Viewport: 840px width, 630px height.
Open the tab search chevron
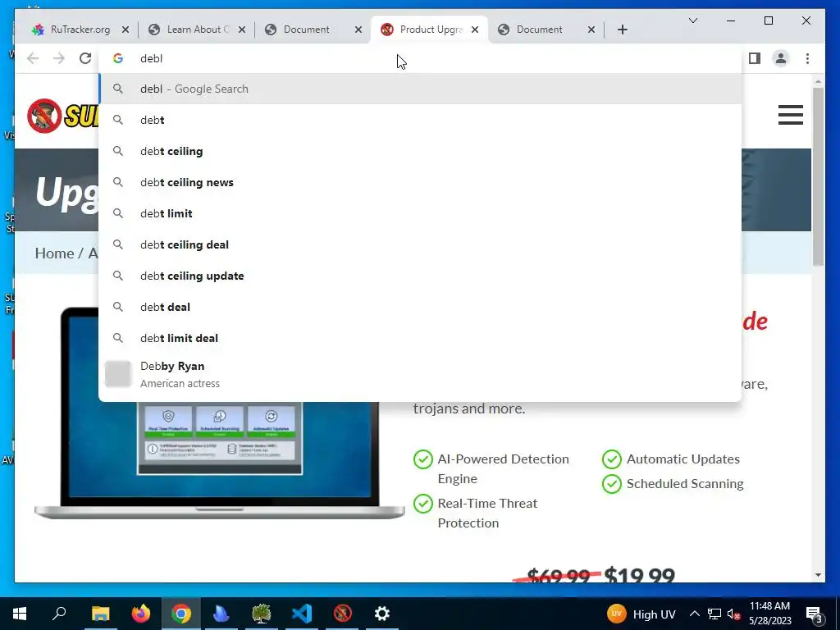692,21
